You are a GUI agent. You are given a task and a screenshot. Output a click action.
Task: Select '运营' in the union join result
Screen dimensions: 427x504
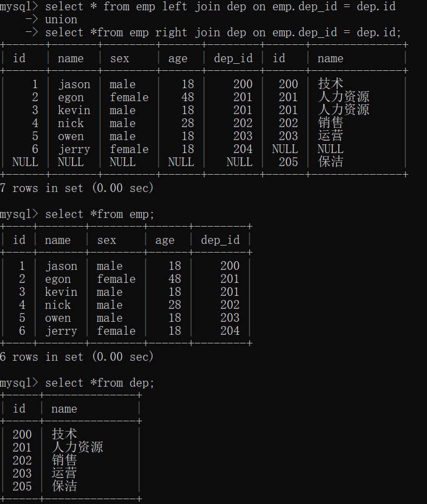[x=331, y=136]
